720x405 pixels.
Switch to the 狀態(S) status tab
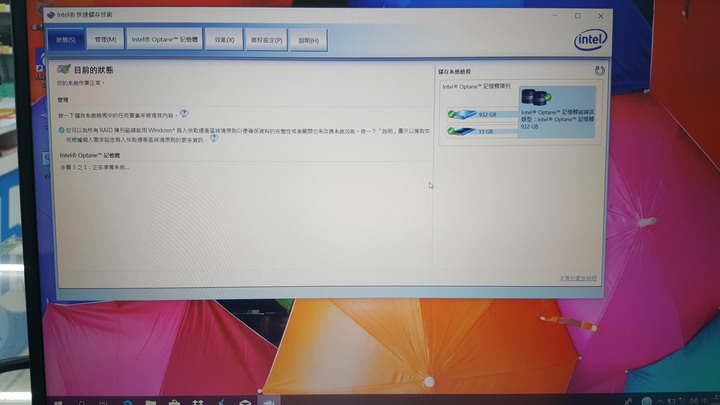coord(66,39)
